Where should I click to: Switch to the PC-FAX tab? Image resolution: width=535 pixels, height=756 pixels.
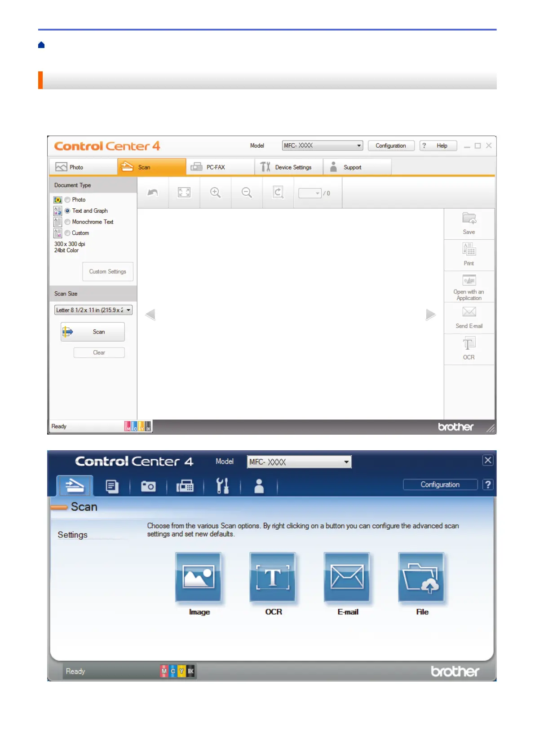pos(220,167)
